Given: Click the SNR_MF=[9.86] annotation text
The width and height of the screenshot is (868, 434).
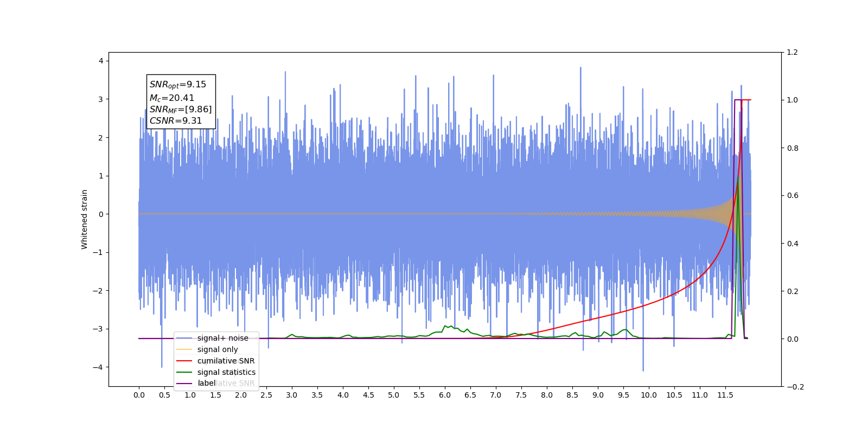Looking at the screenshot, I should (181, 110).
